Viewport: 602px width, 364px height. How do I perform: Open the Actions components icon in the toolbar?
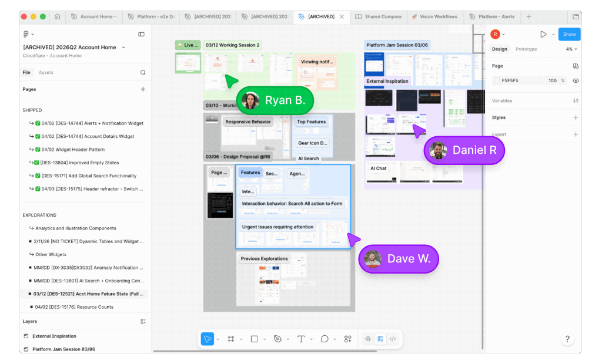tap(348, 339)
